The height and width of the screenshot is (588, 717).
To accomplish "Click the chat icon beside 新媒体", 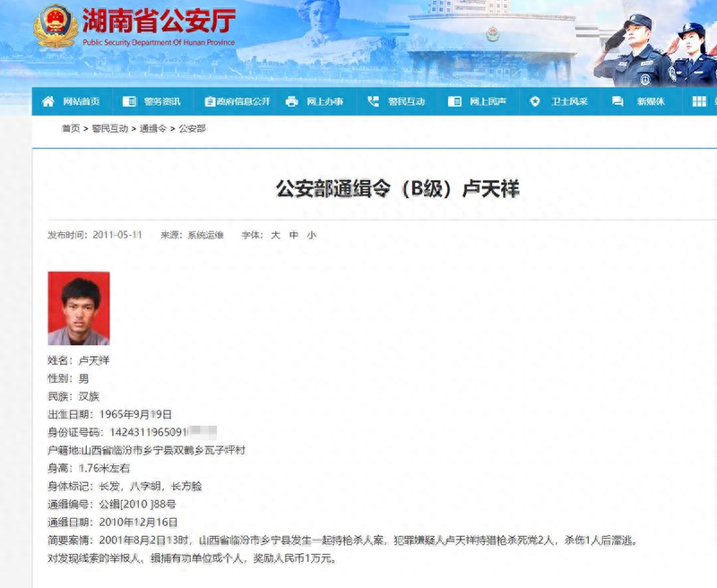I will point(618,101).
